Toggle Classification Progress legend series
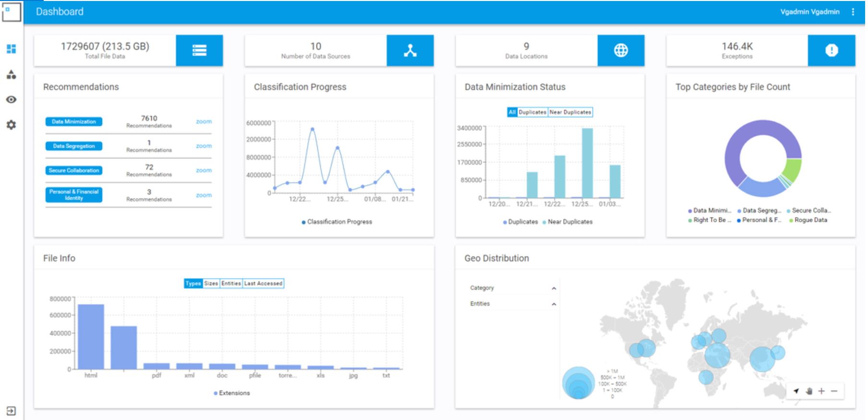 pyautogui.click(x=337, y=222)
